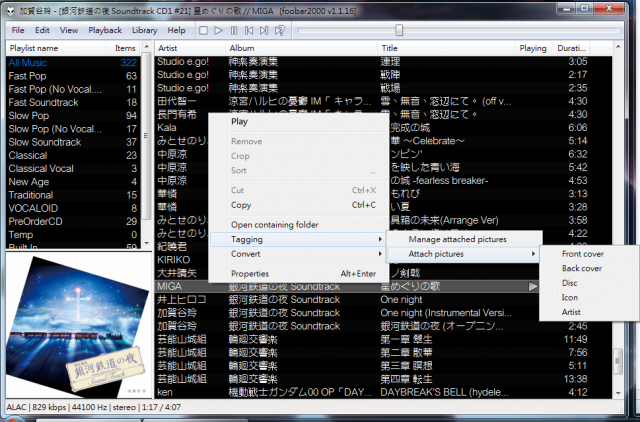Screen dimensions: 640x422
Task: Click the Stop playback button
Action: pos(203,31)
